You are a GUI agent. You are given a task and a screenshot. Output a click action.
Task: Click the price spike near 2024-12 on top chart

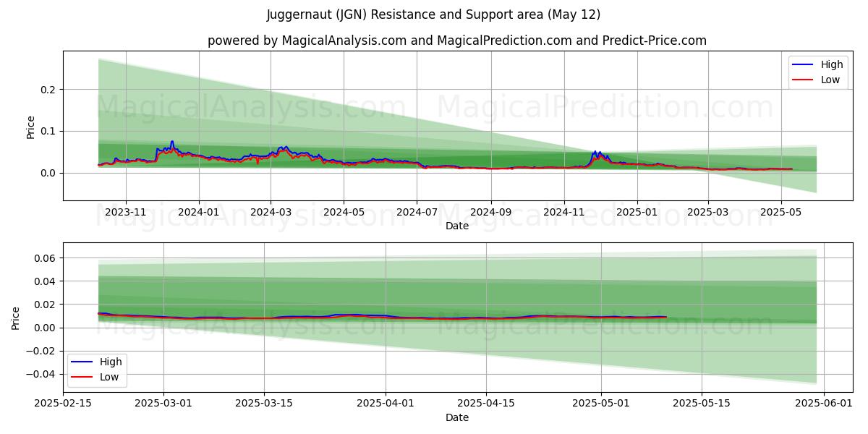595,152
